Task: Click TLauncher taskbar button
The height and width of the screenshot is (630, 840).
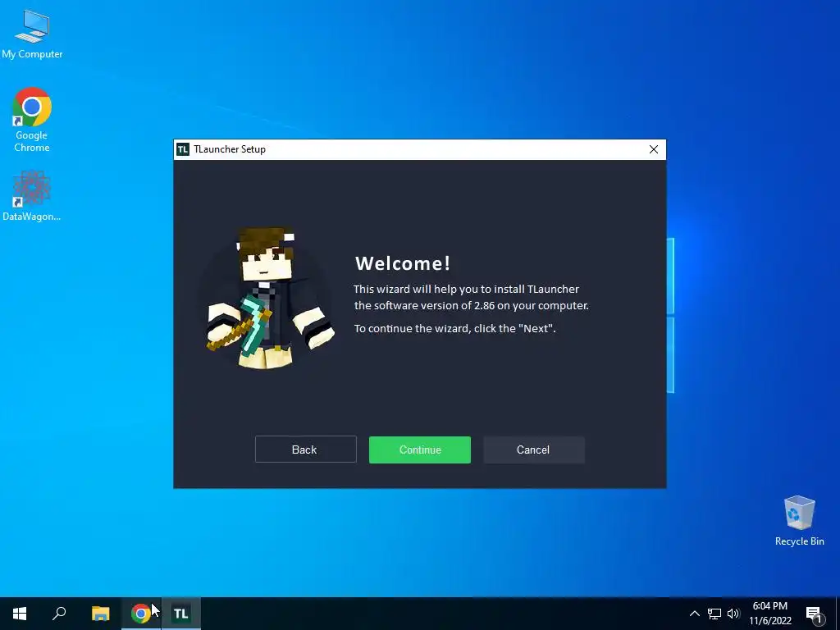Action: 181,614
